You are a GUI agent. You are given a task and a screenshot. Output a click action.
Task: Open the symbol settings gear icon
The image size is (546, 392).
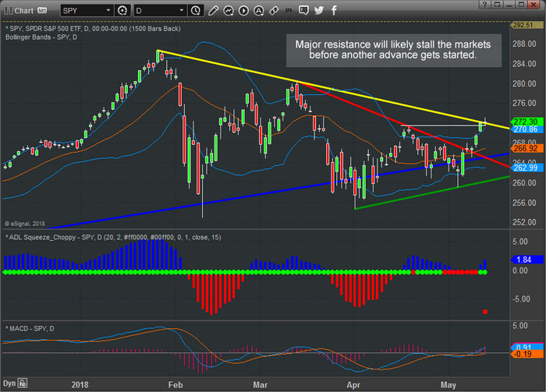(122, 11)
